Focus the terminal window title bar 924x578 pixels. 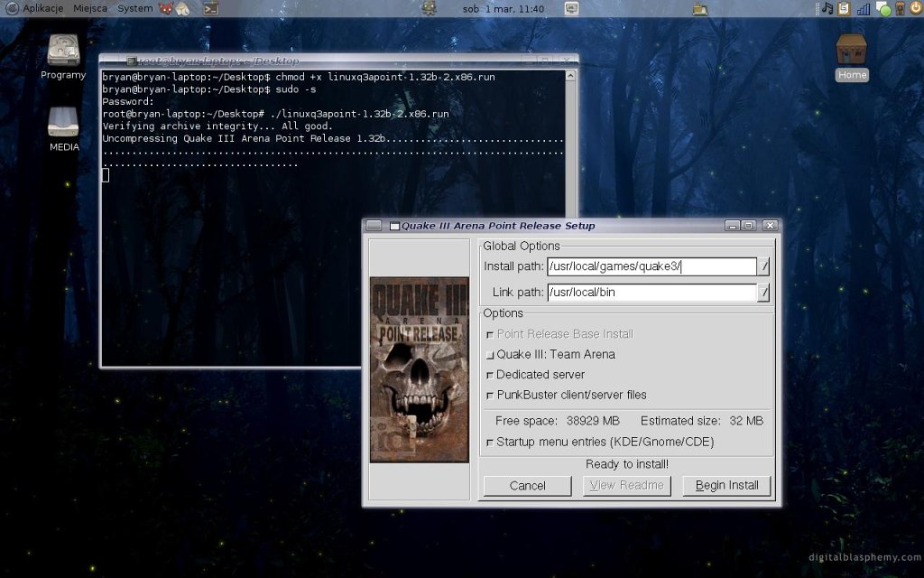click(x=339, y=61)
